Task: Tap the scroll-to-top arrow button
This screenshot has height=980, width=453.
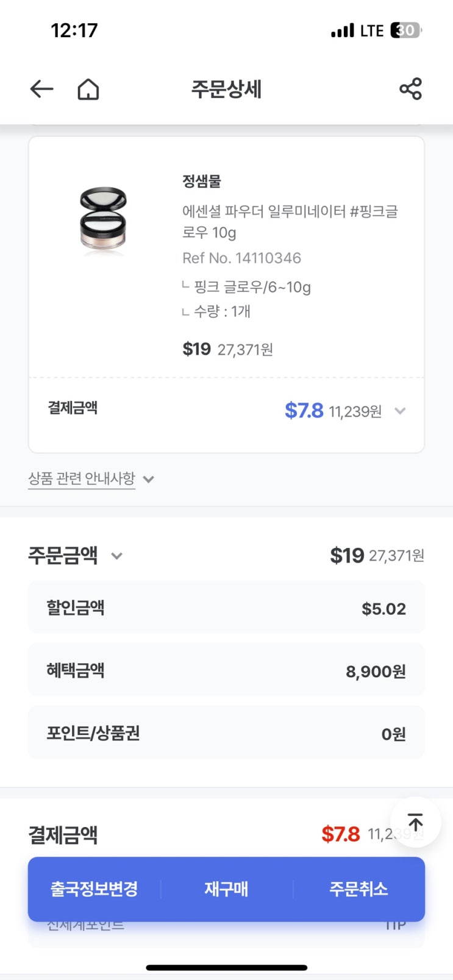Action: [x=415, y=822]
